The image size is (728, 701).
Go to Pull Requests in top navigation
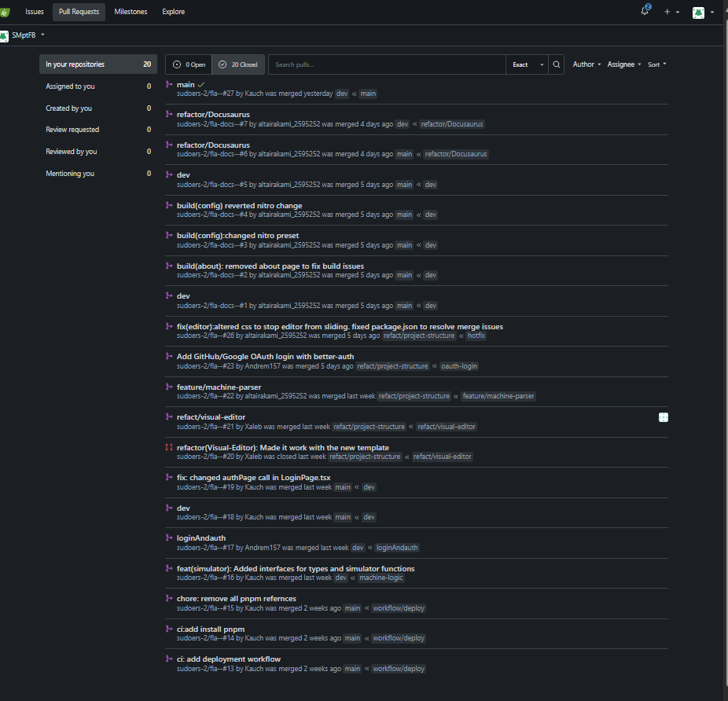click(x=79, y=12)
